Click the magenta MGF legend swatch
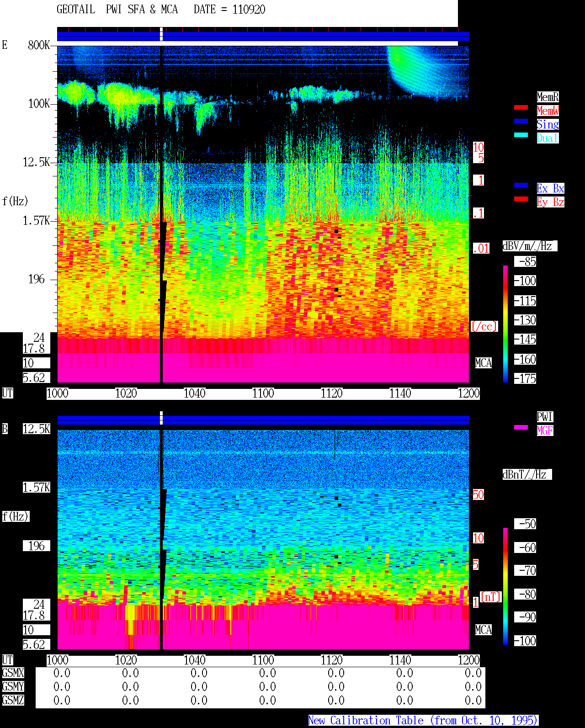Screen dimensions: 585x728 pos(521,427)
